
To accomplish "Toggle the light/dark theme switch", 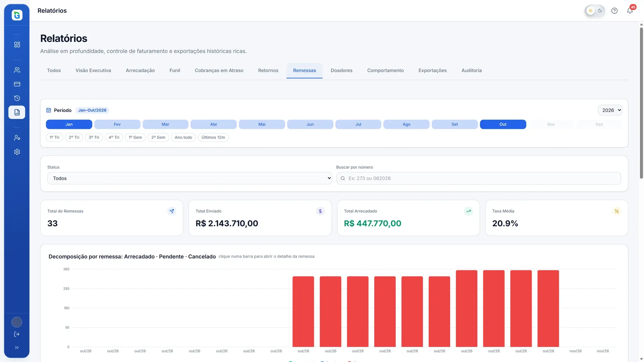I will pyautogui.click(x=595, y=11).
